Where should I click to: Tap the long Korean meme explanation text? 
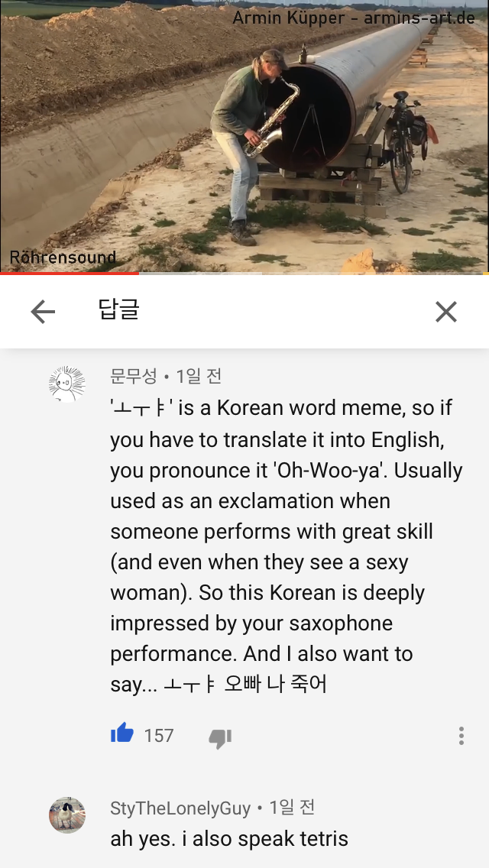tap(287, 546)
